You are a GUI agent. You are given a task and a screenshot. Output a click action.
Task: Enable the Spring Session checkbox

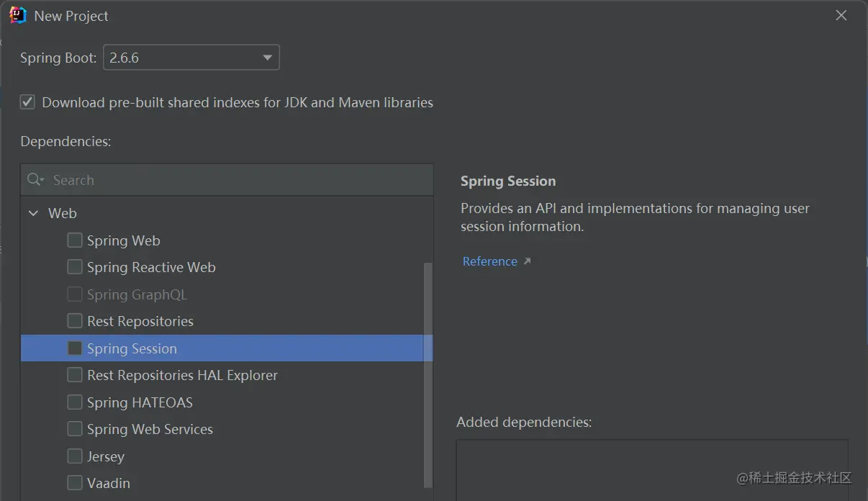[75, 348]
